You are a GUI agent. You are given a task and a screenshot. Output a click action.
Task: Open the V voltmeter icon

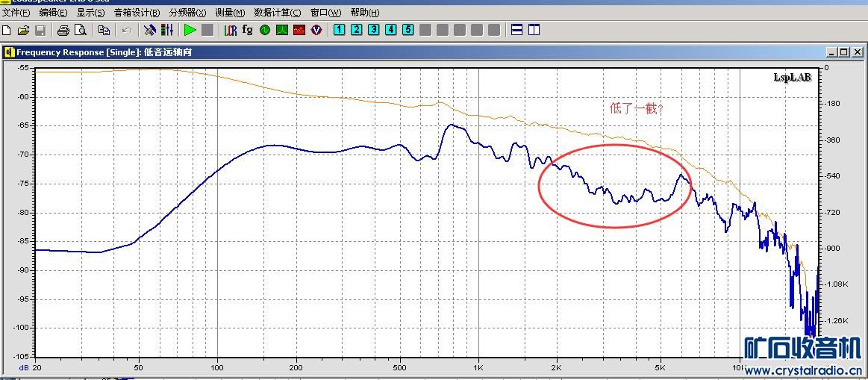tap(316, 30)
